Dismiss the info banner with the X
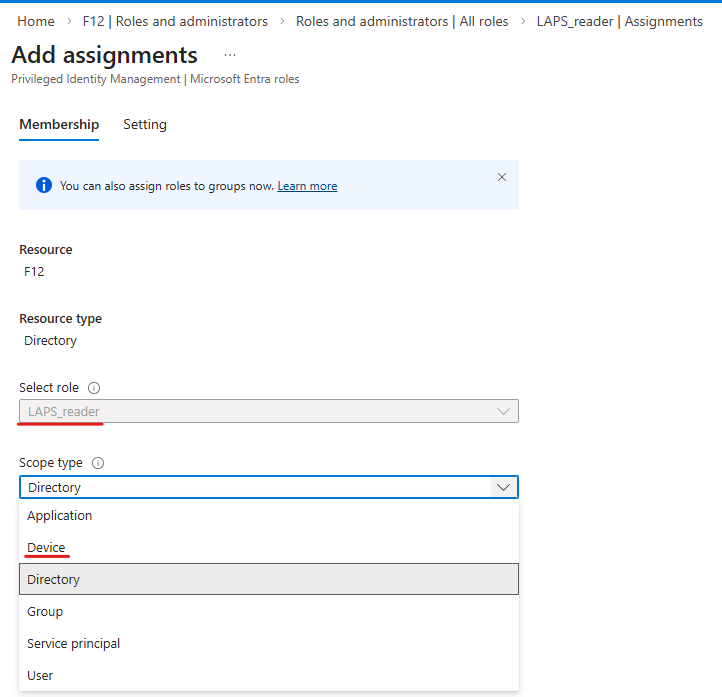The height and width of the screenshot is (697, 722). 502,177
